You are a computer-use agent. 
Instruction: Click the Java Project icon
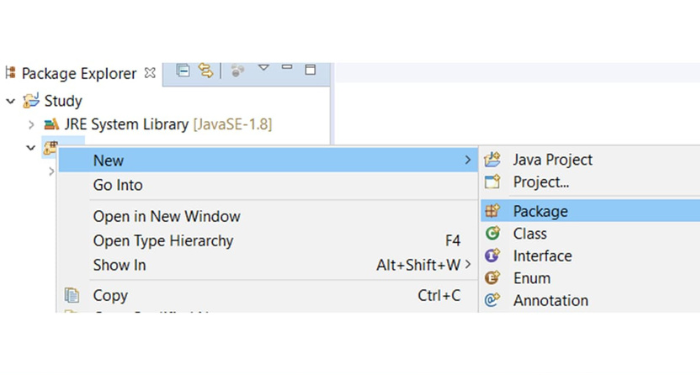(x=492, y=159)
